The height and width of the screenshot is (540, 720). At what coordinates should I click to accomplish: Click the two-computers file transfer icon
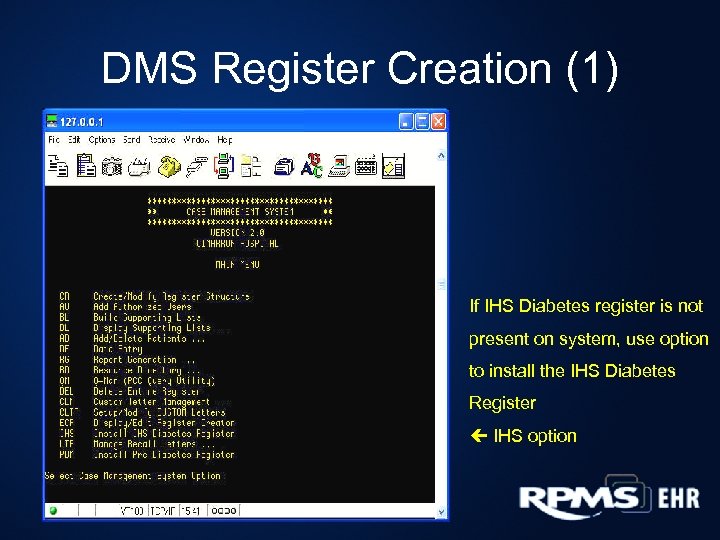pos(224,166)
